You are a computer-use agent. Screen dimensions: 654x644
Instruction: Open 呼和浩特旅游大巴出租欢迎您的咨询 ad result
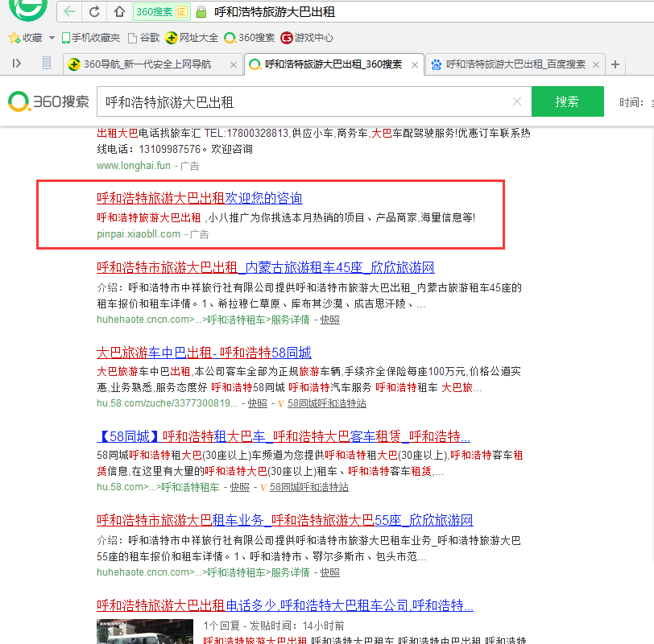(200, 198)
